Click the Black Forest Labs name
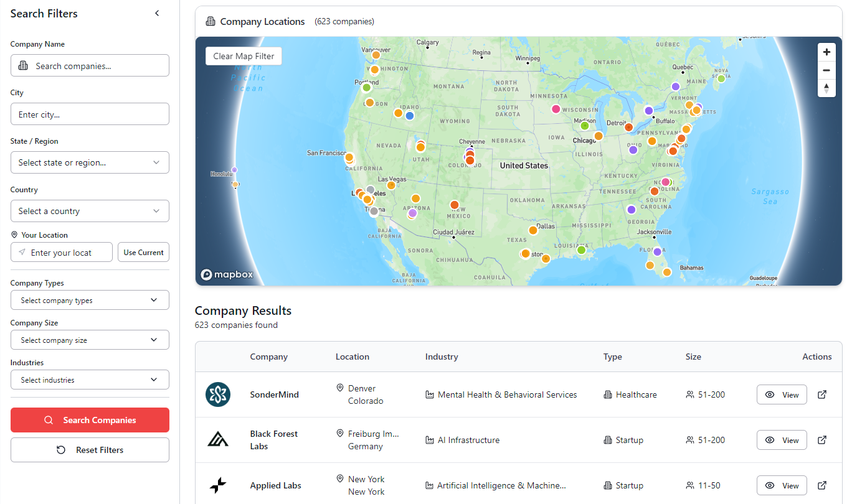 pyautogui.click(x=274, y=440)
